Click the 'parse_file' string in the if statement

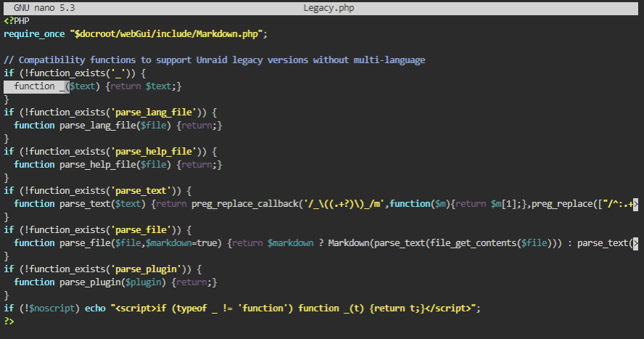point(141,230)
